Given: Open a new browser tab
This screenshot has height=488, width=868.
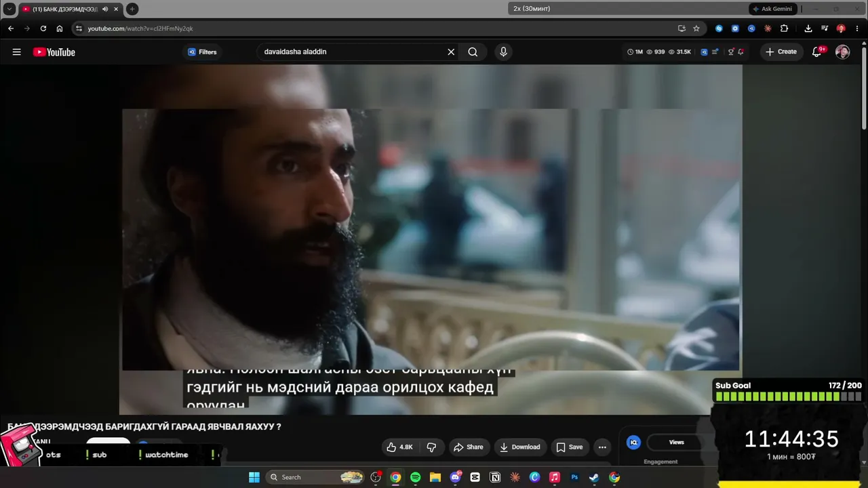Looking at the screenshot, I should 132,9.
